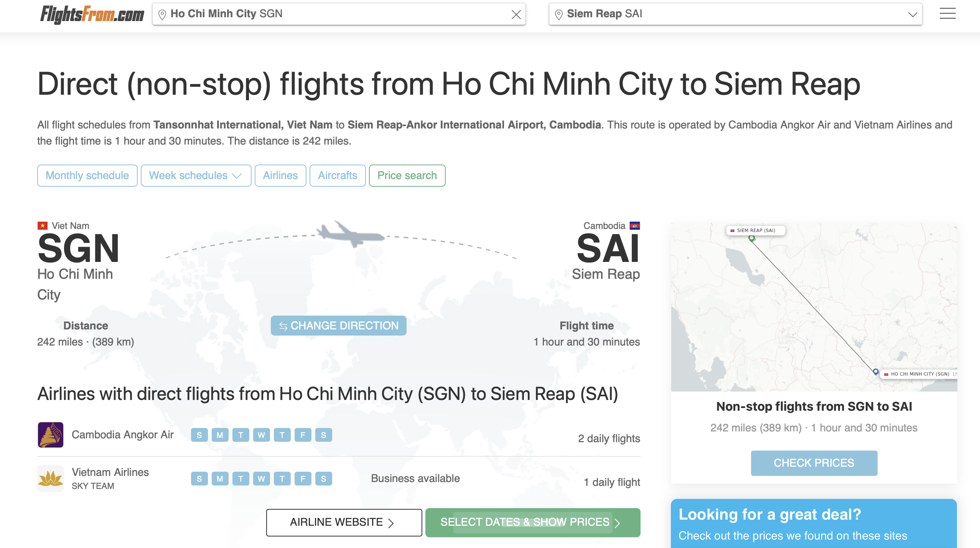Click the route map thumbnail
980x548 pixels.
[814, 307]
